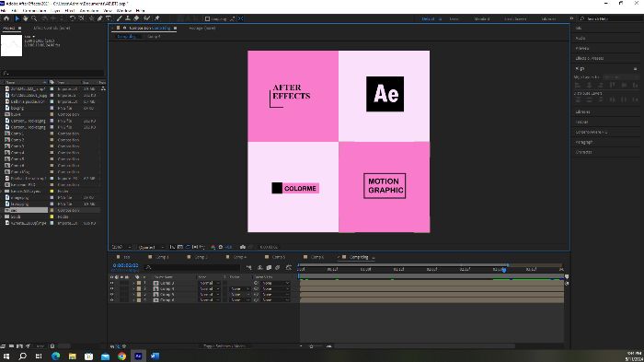Expand layer 3 Comp 5 properties
The image size is (644, 362).
(x=134, y=295)
